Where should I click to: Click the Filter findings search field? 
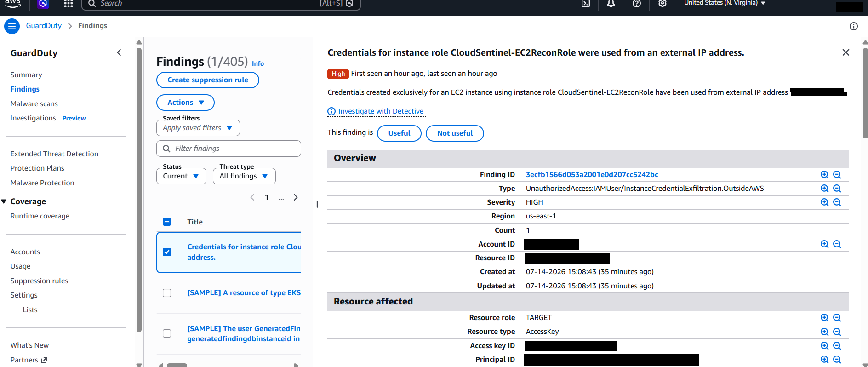[228, 149]
